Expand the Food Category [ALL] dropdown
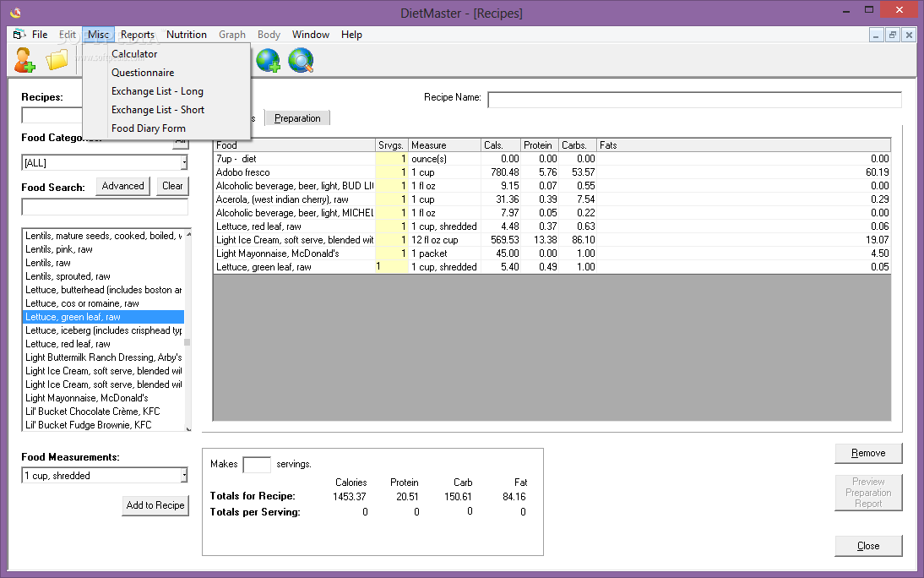This screenshot has height=578, width=924. [184, 163]
